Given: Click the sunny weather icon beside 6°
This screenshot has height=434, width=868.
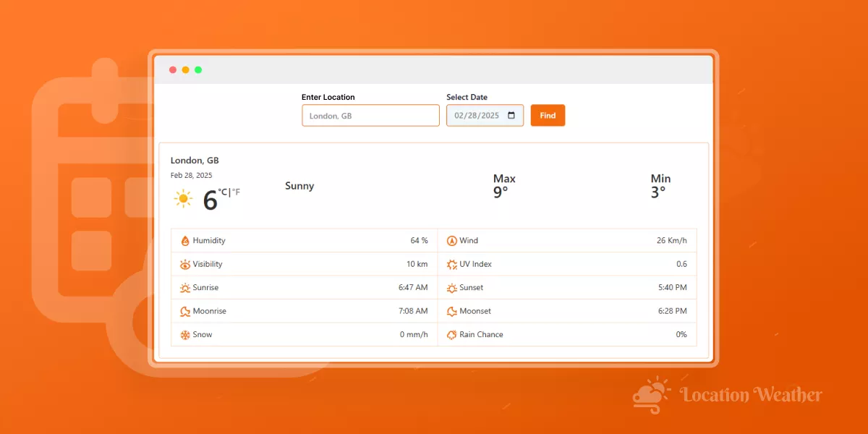Looking at the screenshot, I should coord(183,197).
